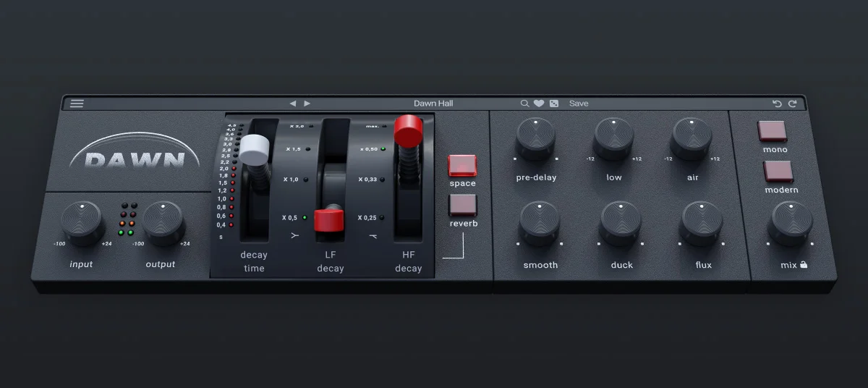Select HF decay x 0,50 marker
This screenshot has height=388, width=868.
click(373, 149)
